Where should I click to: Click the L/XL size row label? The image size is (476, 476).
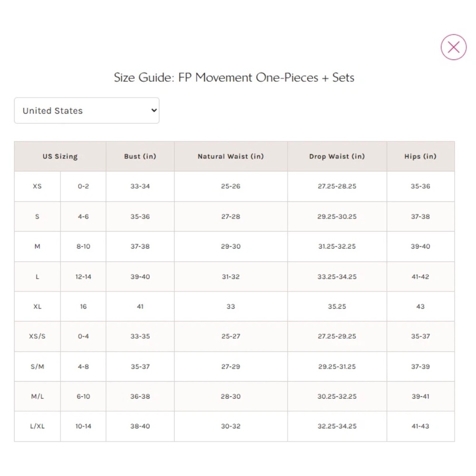[x=37, y=426]
